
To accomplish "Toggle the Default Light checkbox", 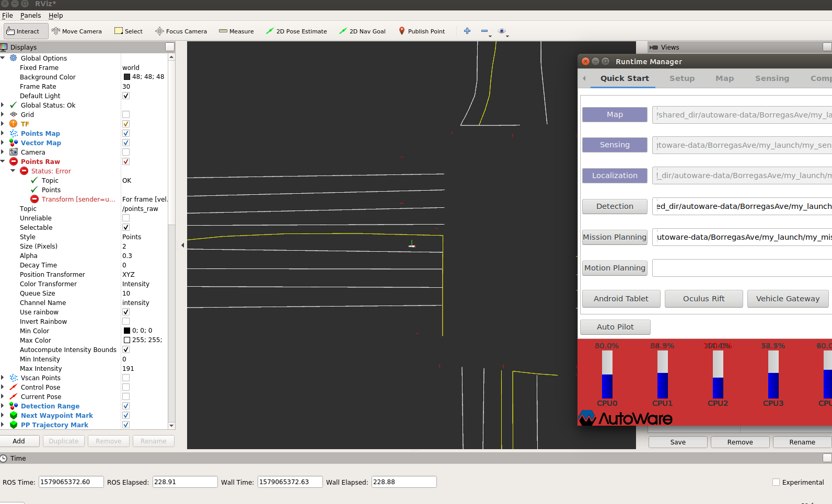I will (126, 96).
